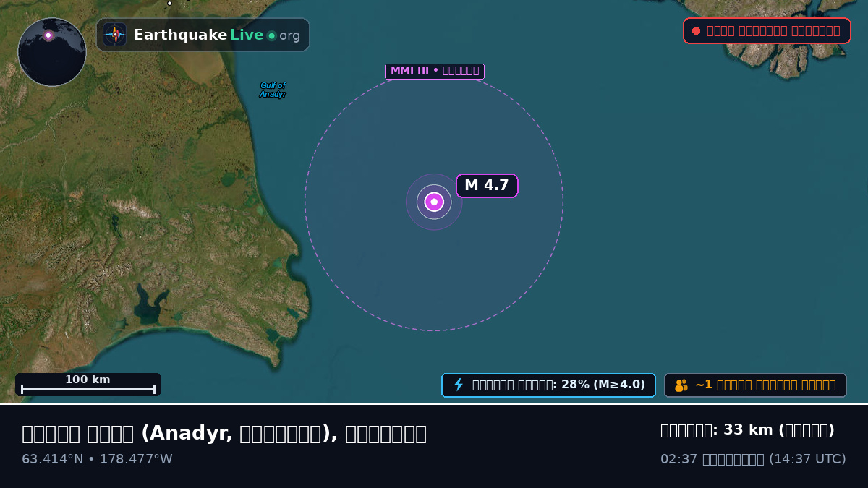
Task: Click the ~1 population exposure badge
Action: click(755, 385)
